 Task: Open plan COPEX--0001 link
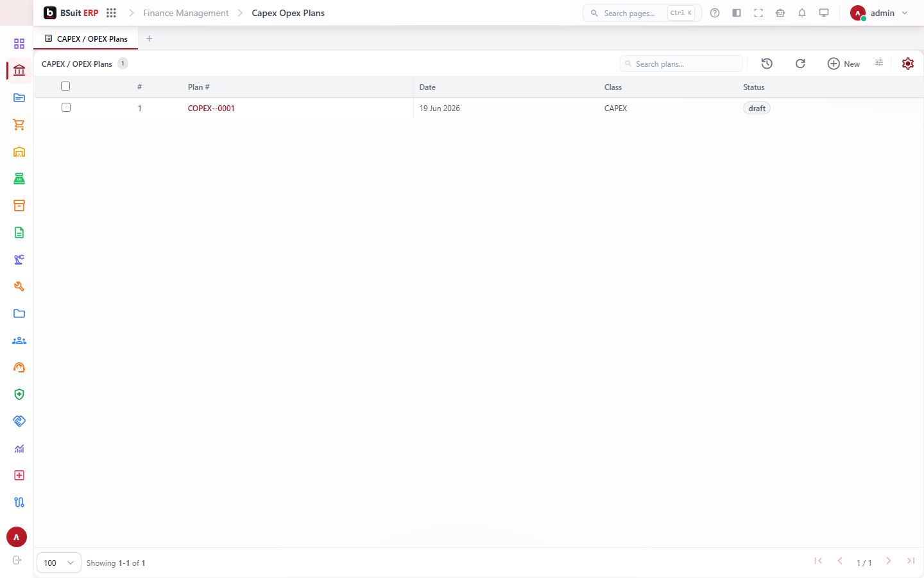click(211, 108)
